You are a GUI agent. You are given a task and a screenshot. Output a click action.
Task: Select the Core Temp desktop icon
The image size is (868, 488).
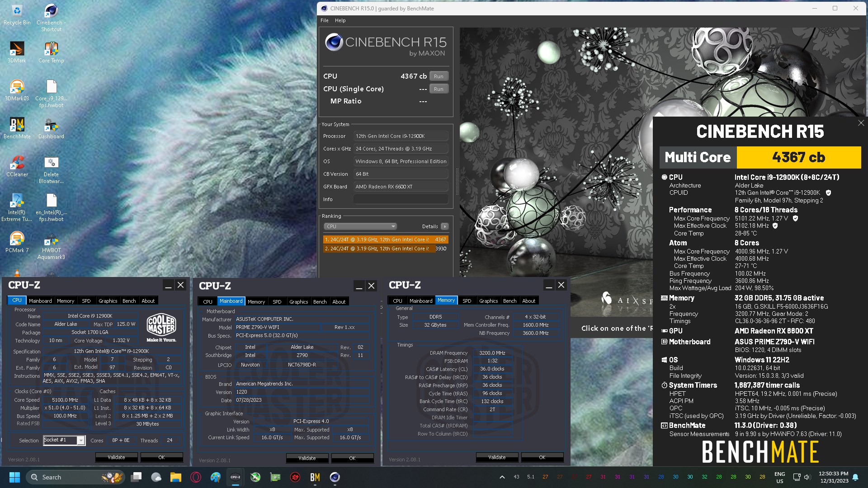tap(51, 52)
